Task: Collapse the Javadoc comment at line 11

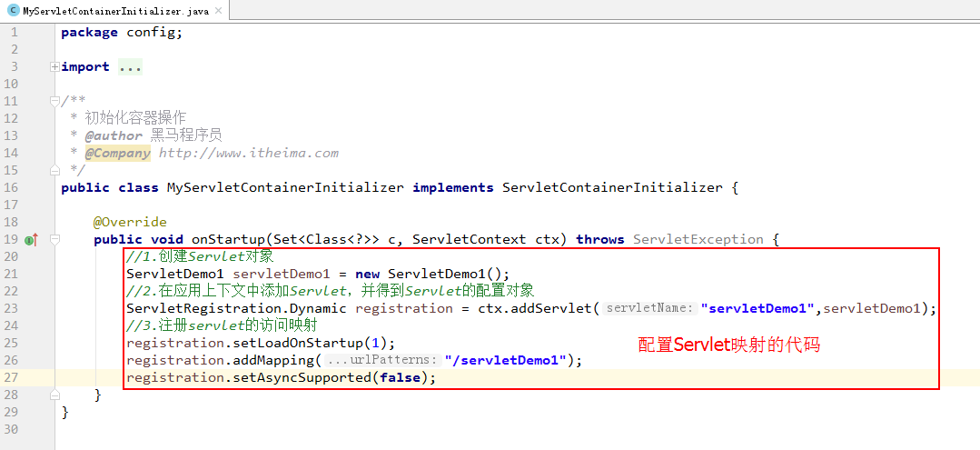Action: (x=55, y=101)
